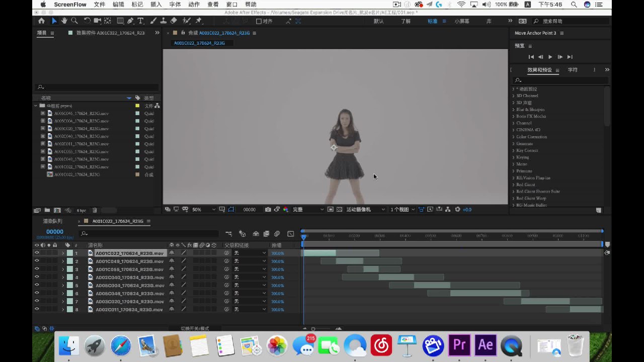
Task: Click the snapshot camera icon in viewer
Action: pos(268,209)
